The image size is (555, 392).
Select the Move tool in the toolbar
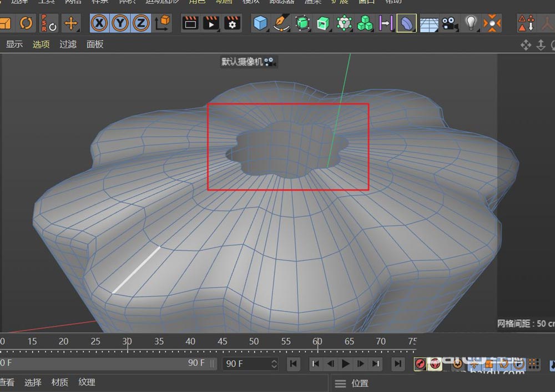[71, 23]
